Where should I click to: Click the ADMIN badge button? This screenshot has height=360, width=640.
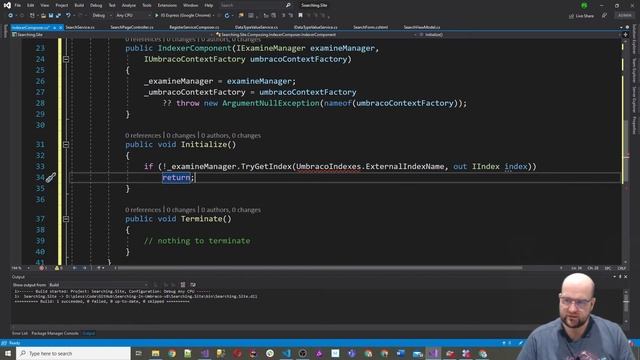click(x=624, y=16)
